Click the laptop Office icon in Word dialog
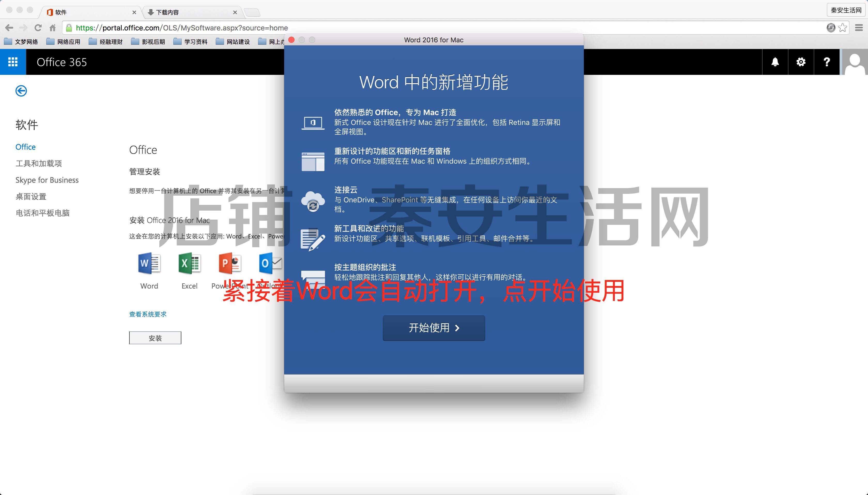 point(313,123)
